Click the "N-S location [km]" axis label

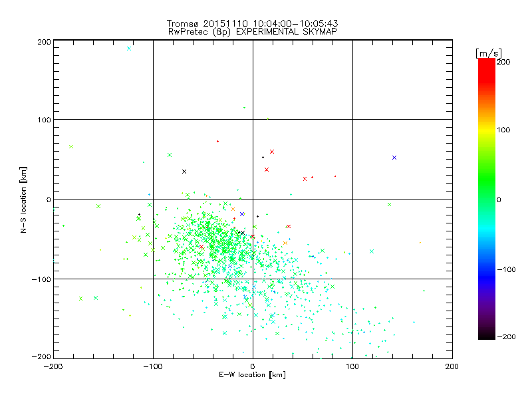[x=23, y=200]
